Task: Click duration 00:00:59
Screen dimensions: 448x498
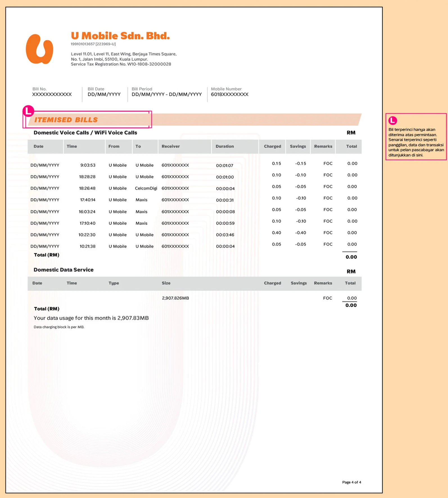Action: point(225,223)
